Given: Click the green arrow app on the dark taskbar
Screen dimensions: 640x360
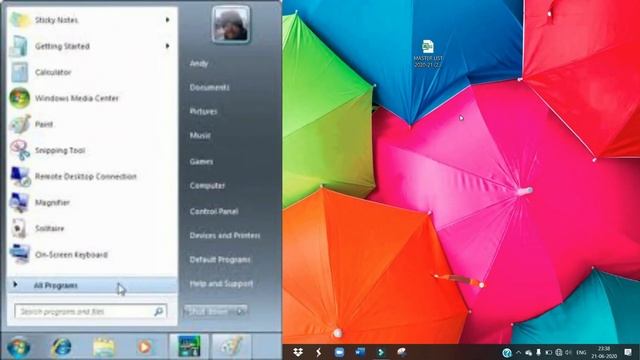Looking at the screenshot, I should coord(381,352).
